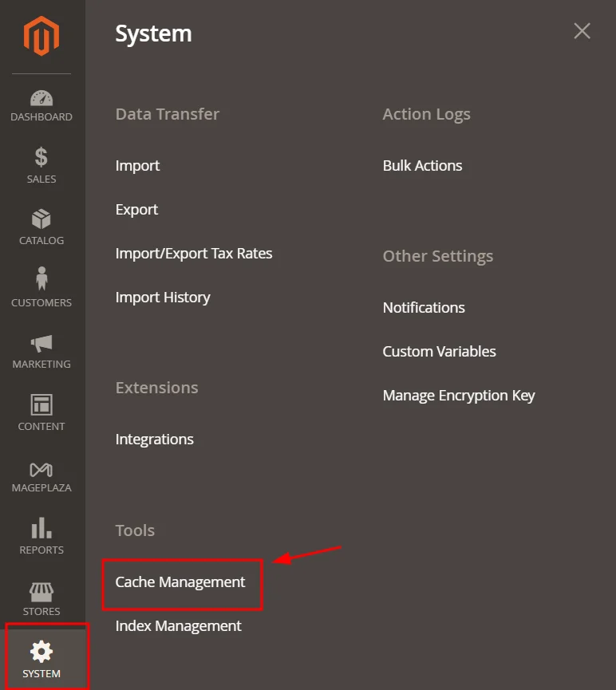The width and height of the screenshot is (616, 690).
Task: Select the Content sidebar icon
Action: pos(41,412)
